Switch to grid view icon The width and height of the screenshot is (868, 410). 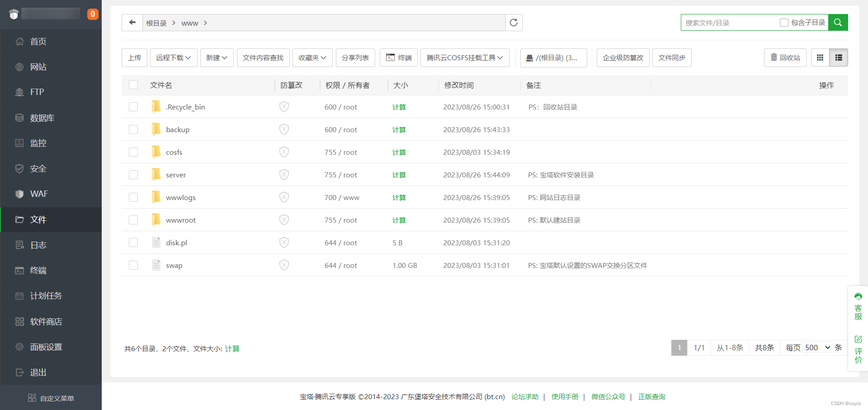point(820,57)
